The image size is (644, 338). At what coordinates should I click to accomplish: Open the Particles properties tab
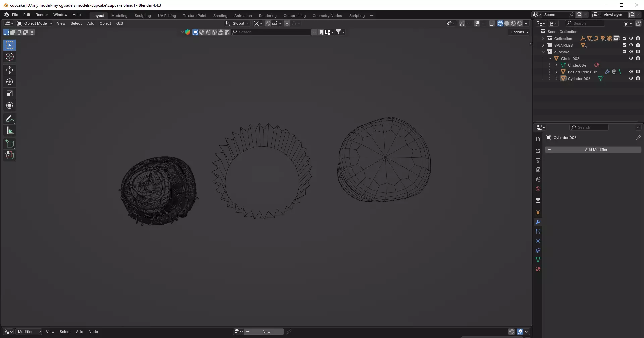point(538,231)
